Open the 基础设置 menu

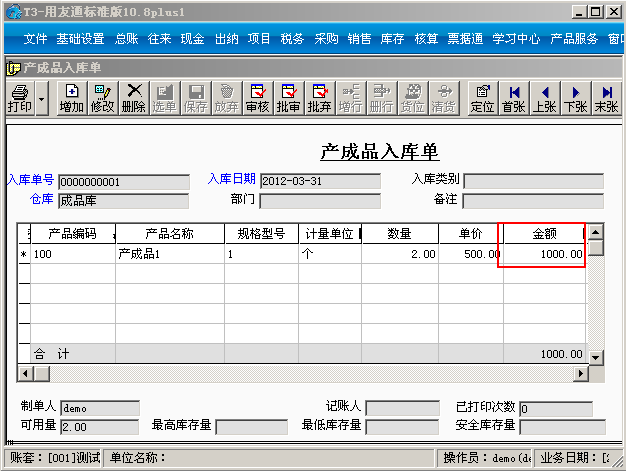coord(80,39)
